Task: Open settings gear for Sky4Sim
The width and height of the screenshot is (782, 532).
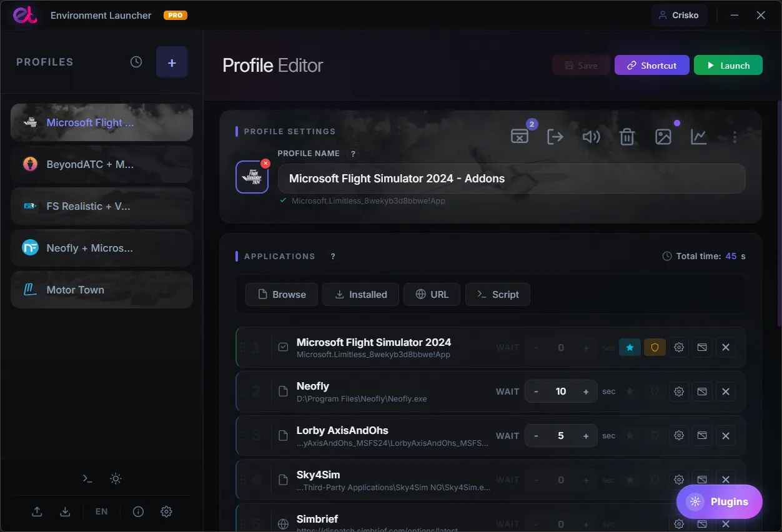Action: [x=679, y=480]
